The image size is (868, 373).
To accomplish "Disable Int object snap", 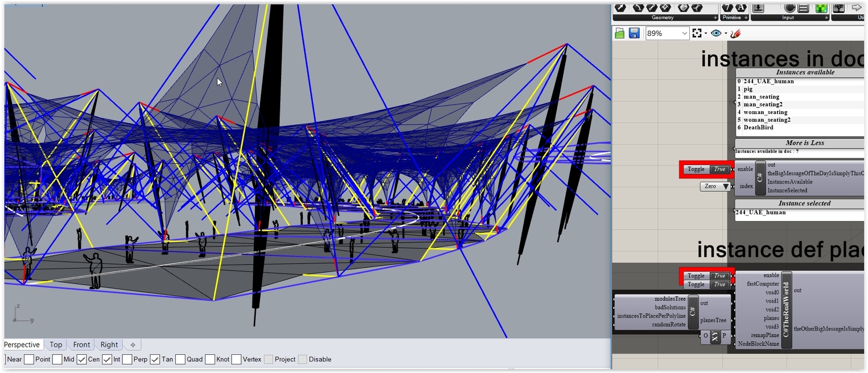I will 107,359.
